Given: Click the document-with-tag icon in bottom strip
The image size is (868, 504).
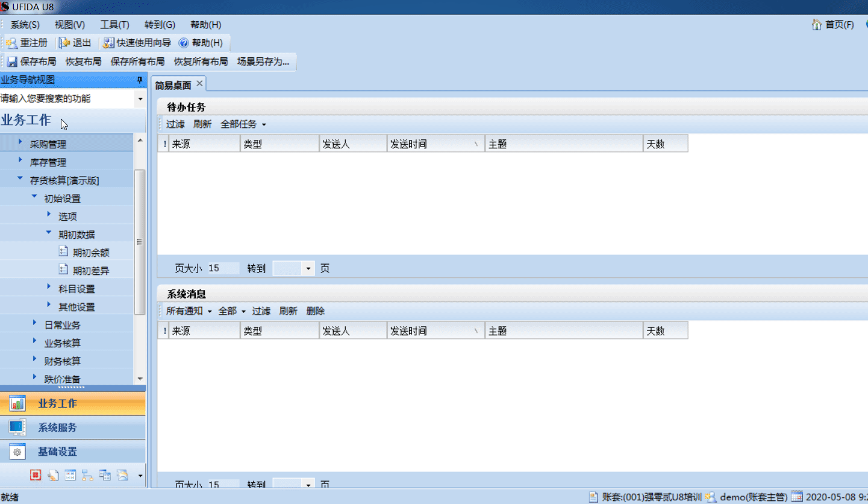Looking at the screenshot, I should pyautogui.click(x=53, y=475).
